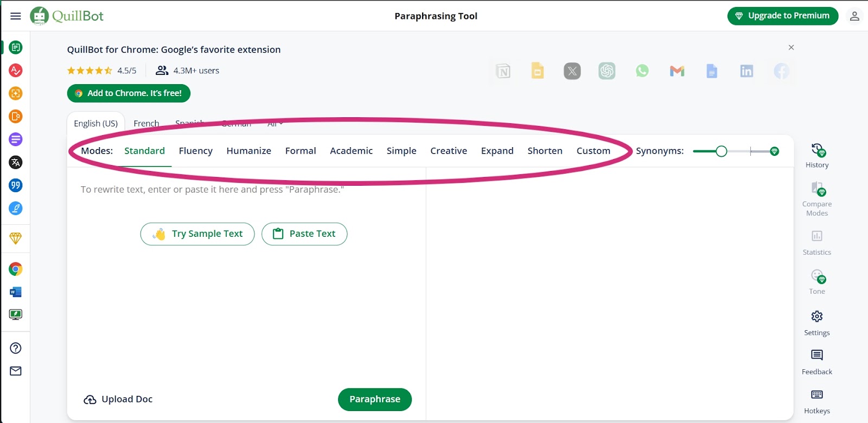Open the desktop app monitor icon
Screen dimensions: 868x423
(x=16, y=315)
